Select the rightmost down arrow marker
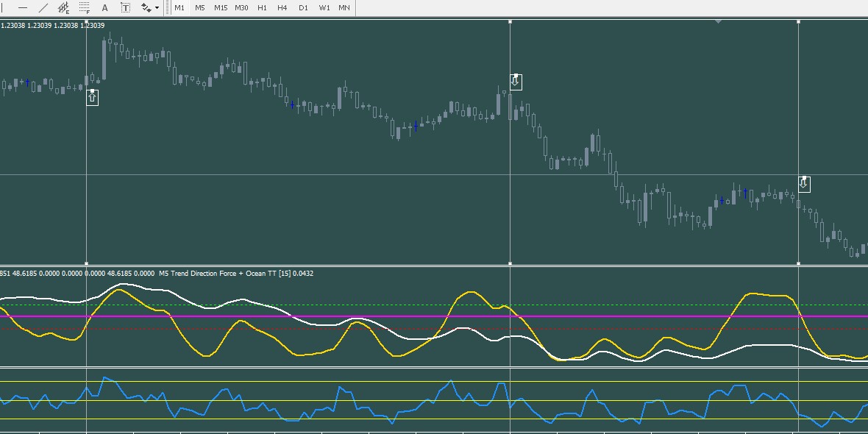 pyautogui.click(x=804, y=184)
